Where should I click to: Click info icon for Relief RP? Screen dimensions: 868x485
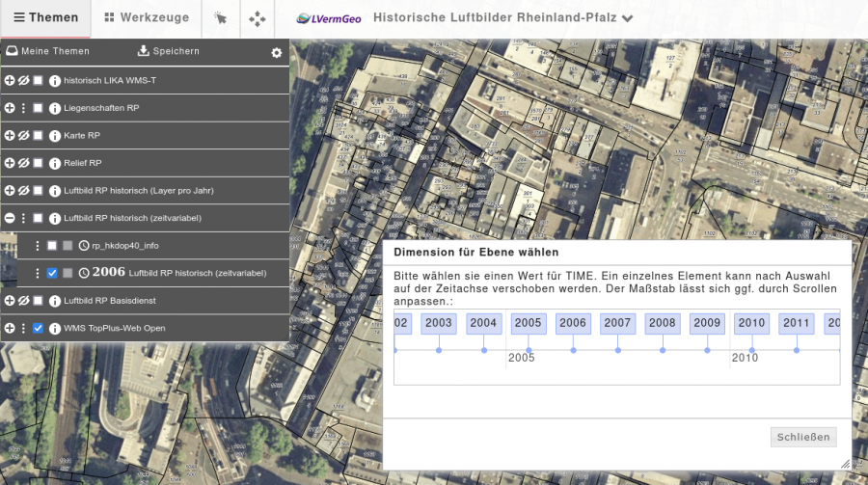click(55, 163)
